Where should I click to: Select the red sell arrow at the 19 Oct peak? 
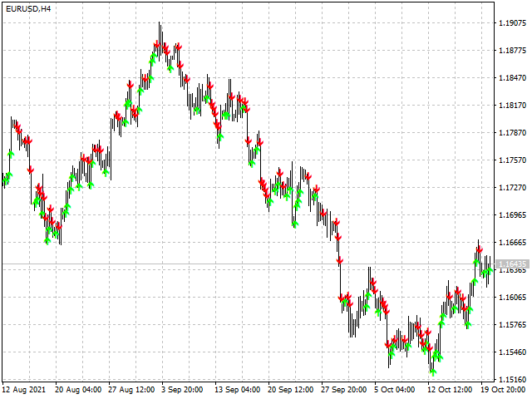coord(479,249)
